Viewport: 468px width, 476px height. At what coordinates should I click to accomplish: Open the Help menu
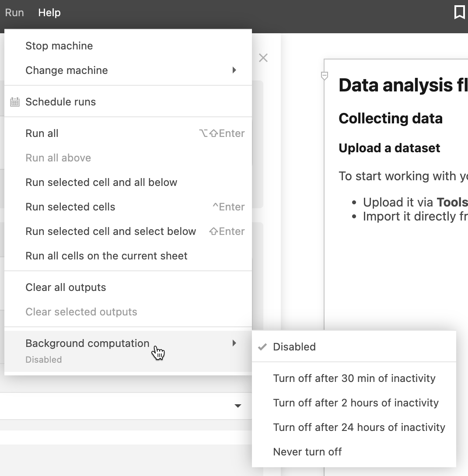click(49, 12)
